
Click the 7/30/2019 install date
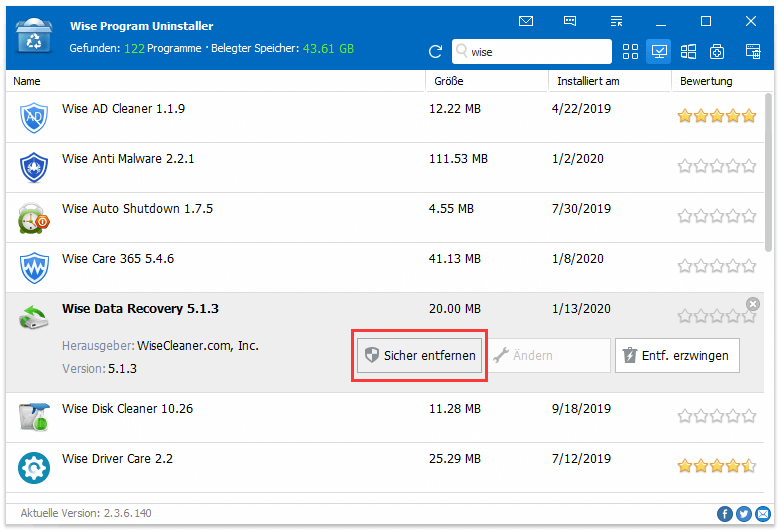coord(581,209)
